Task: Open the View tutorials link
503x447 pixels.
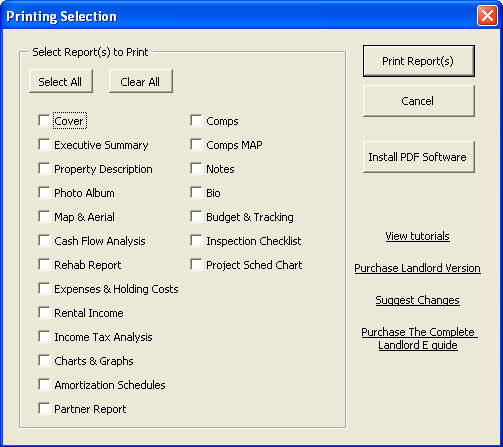Action: [x=417, y=236]
